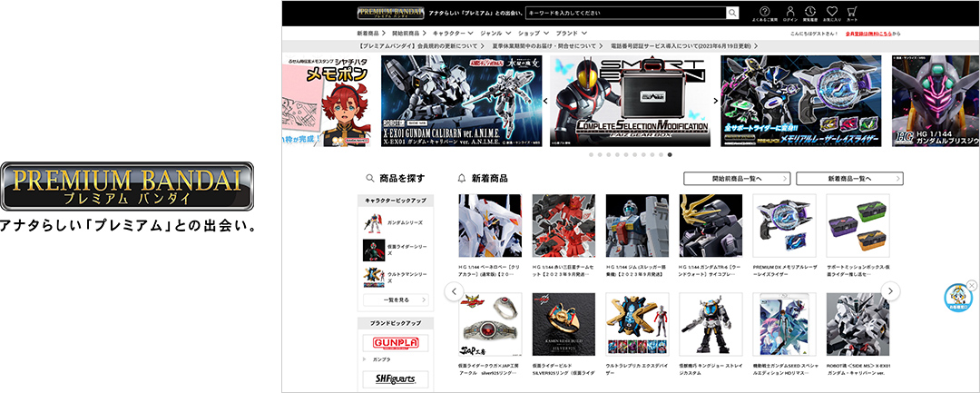The width and height of the screenshot is (980, 393).
Task: Open ROBOT魂 X-EX01 キャリバーン product
Action: pyautogui.click(x=857, y=324)
